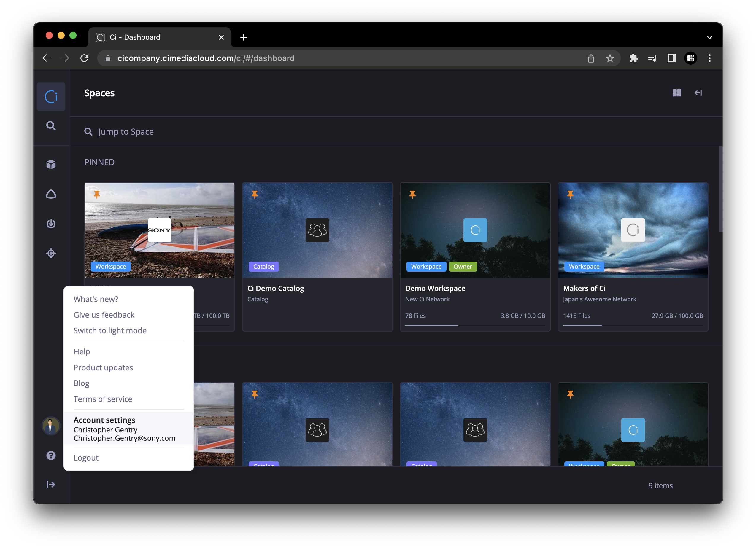The image size is (756, 548).
Task: Click Logout in the menu
Action: click(86, 457)
